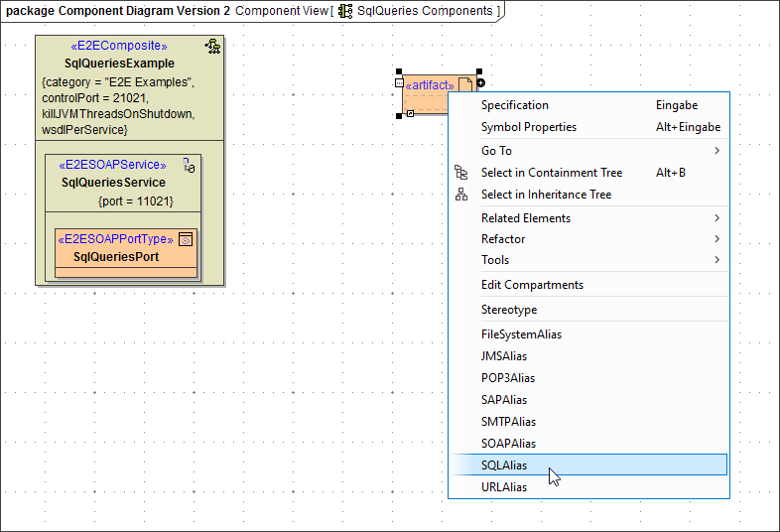Image resolution: width=780 pixels, height=532 pixels.
Task: Click the artifact document icon
Action: (464, 86)
